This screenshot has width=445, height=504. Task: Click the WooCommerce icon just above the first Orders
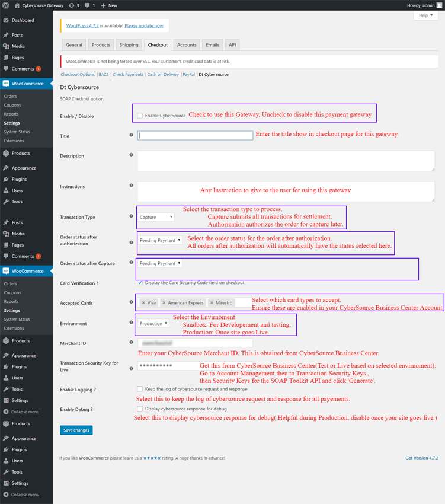point(6,83)
